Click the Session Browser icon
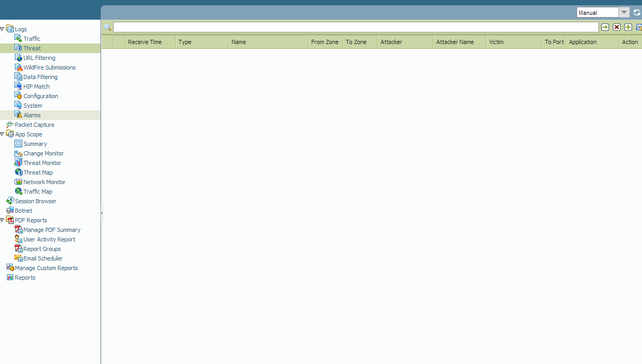642x364 pixels. pos(10,201)
